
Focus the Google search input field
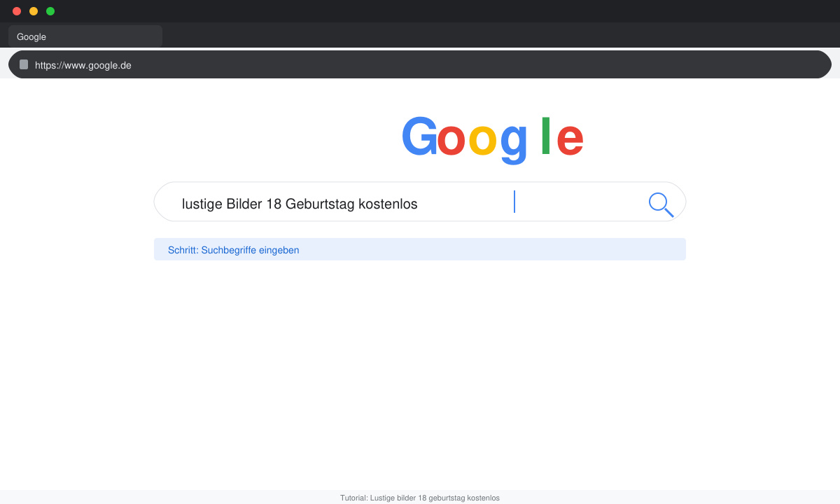[x=420, y=202]
